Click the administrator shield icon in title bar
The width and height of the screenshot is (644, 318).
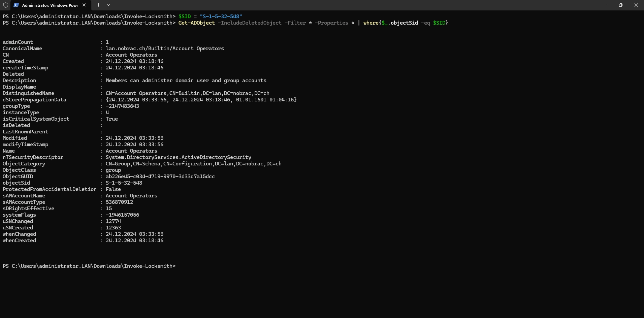(x=5, y=5)
